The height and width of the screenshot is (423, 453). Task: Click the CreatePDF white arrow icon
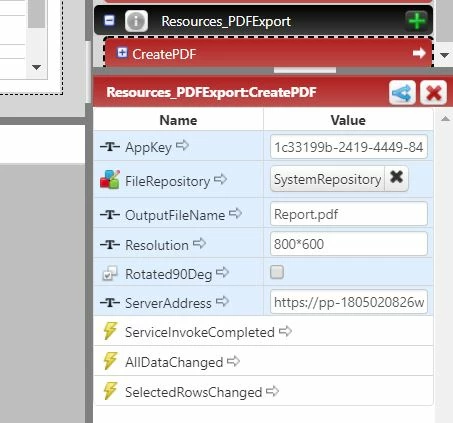click(x=419, y=53)
